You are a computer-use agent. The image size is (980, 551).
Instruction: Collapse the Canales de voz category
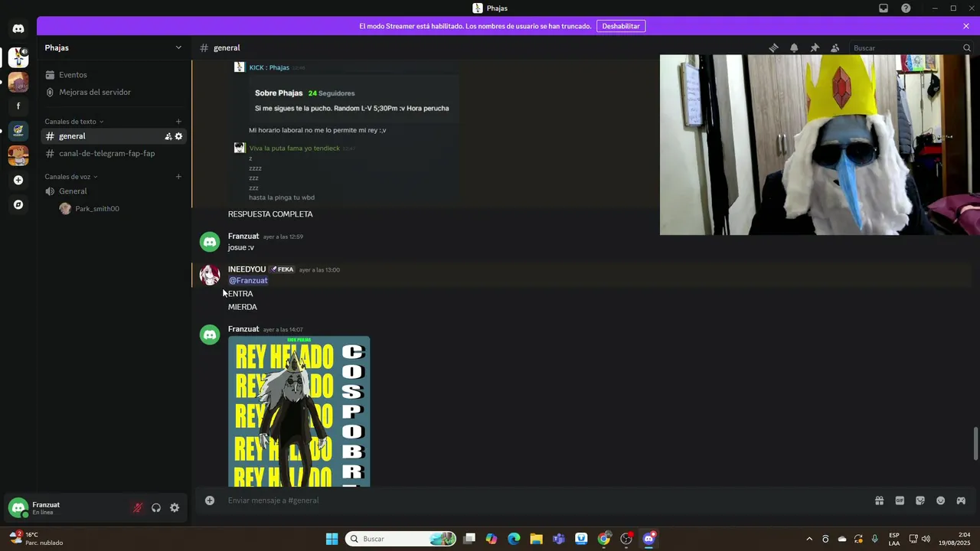pos(70,177)
